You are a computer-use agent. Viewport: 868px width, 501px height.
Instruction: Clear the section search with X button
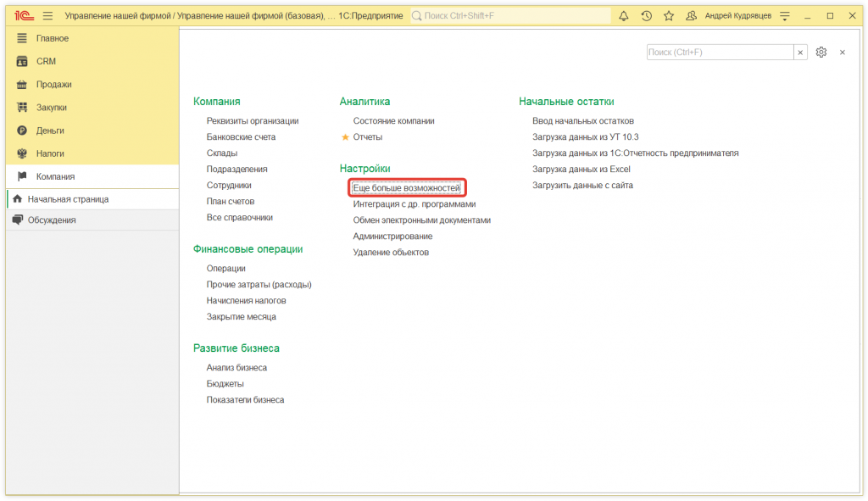pos(800,53)
